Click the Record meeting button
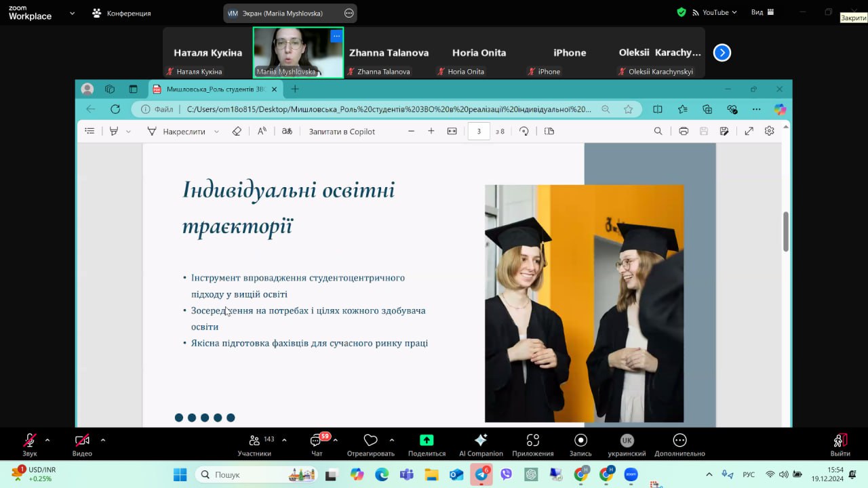 click(x=580, y=441)
